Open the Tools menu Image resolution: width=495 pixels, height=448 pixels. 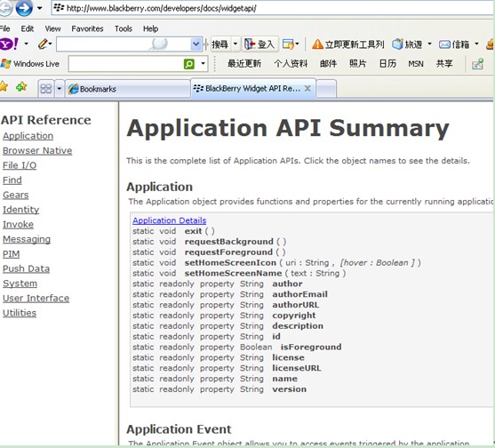(124, 28)
